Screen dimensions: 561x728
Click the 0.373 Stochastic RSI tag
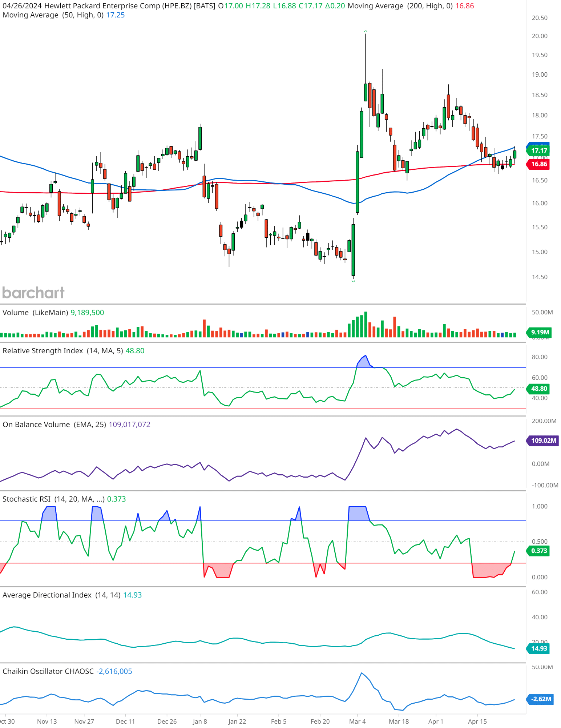click(539, 551)
